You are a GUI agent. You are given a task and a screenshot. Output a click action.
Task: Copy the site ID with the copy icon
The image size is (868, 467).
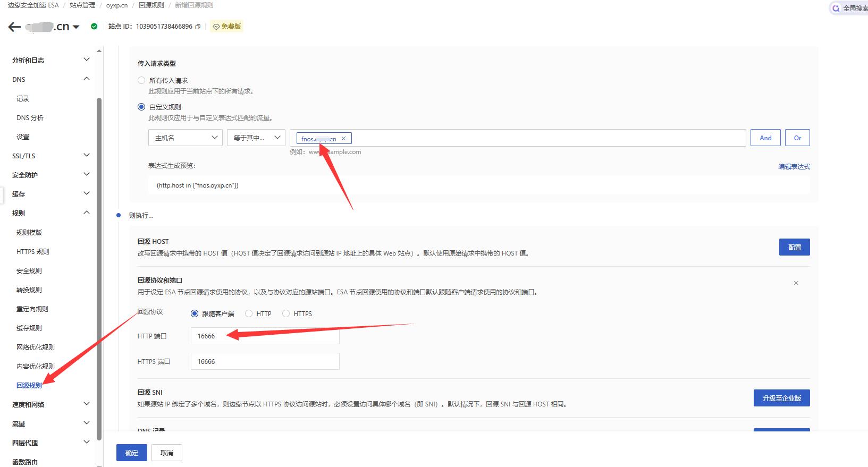coord(198,27)
